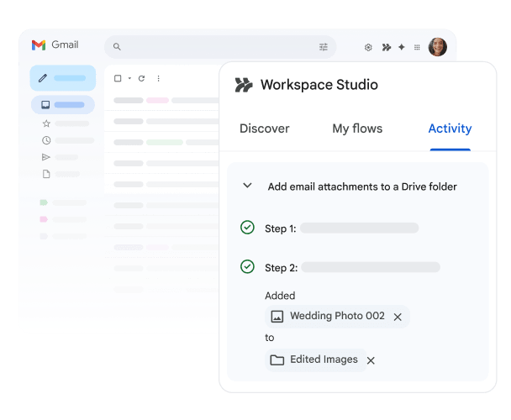The height and width of the screenshot is (420, 511).
Task: Open Gmail settings gear
Action: (368, 48)
